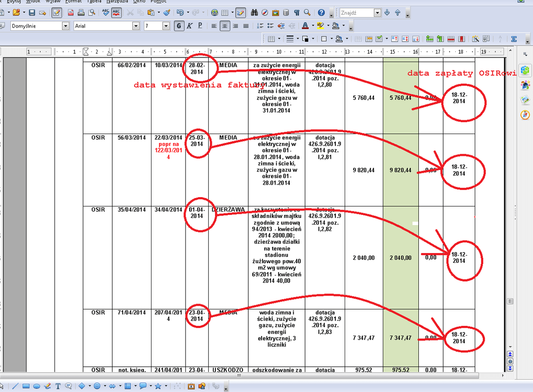Send document as e-mail icon

(x=43, y=12)
